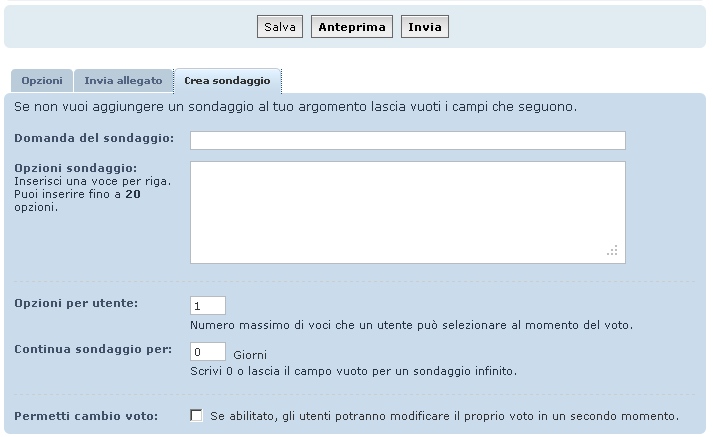Click the 'Se abilitato' checkbox description text

coord(444,415)
